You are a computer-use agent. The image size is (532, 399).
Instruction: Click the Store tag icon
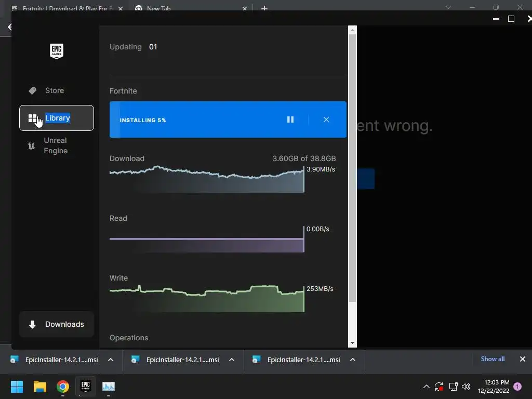pos(33,90)
